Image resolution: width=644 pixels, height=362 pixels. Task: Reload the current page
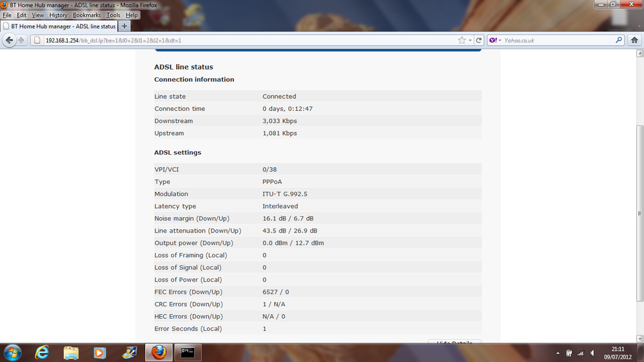pos(479,40)
